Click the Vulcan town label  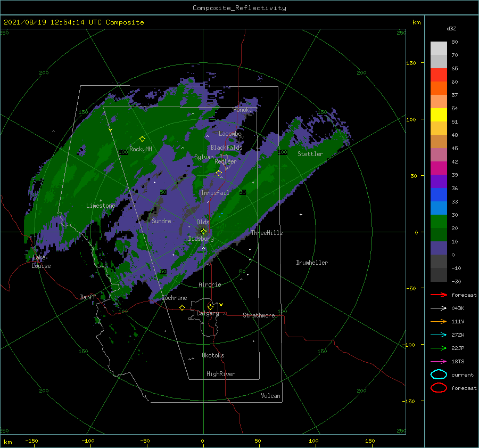click(x=270, y=396)
